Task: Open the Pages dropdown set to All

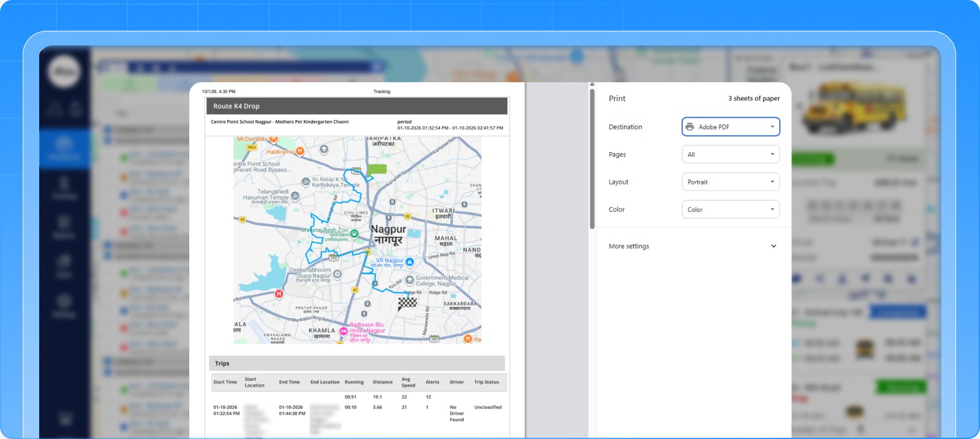Action: tap(730, 155)
